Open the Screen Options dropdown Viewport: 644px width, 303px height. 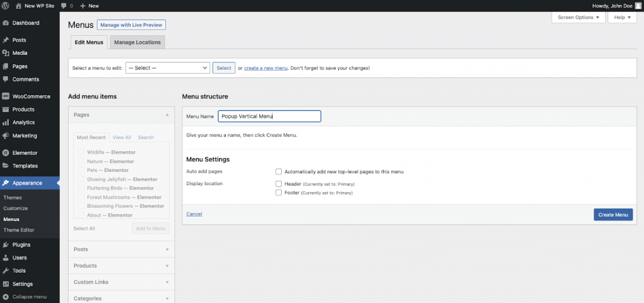click(578, 18)
